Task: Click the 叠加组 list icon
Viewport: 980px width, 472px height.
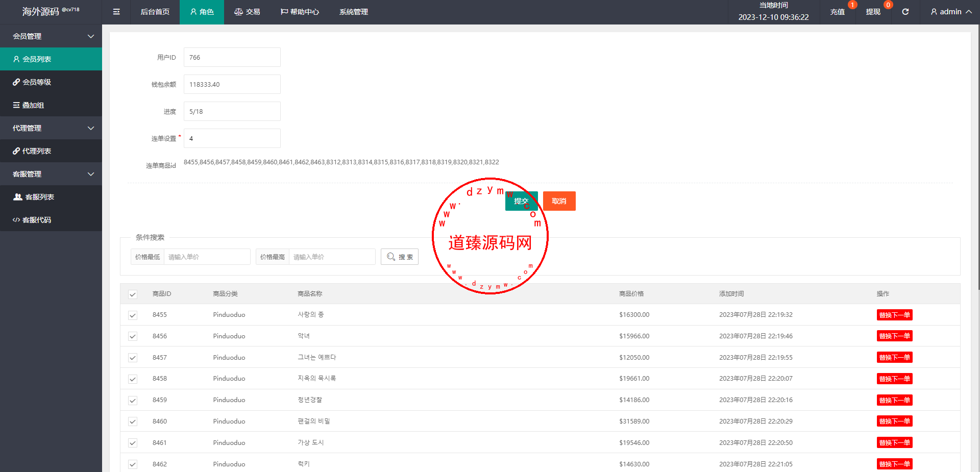Action: click(16, 105)
